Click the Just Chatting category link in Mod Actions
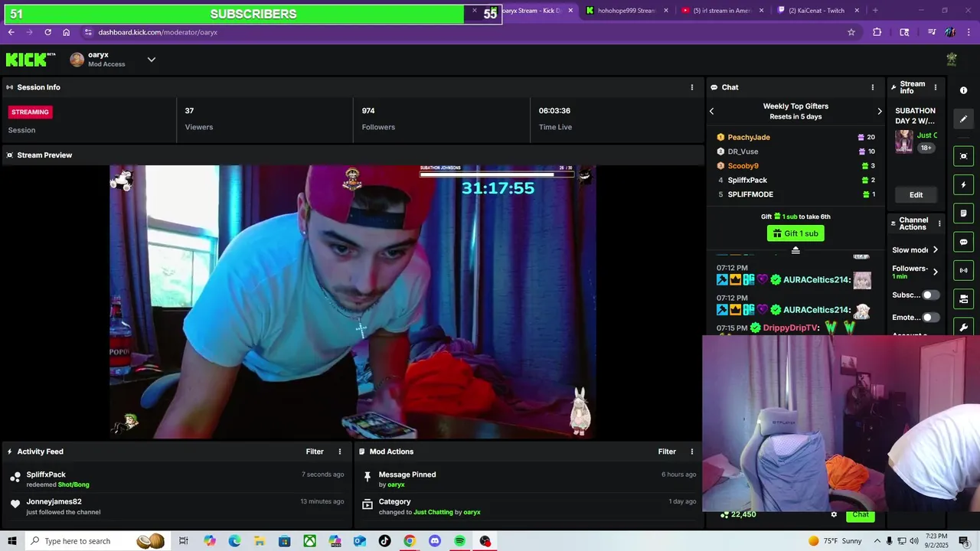Screen dimensions: 980x551 pos(433,512)
